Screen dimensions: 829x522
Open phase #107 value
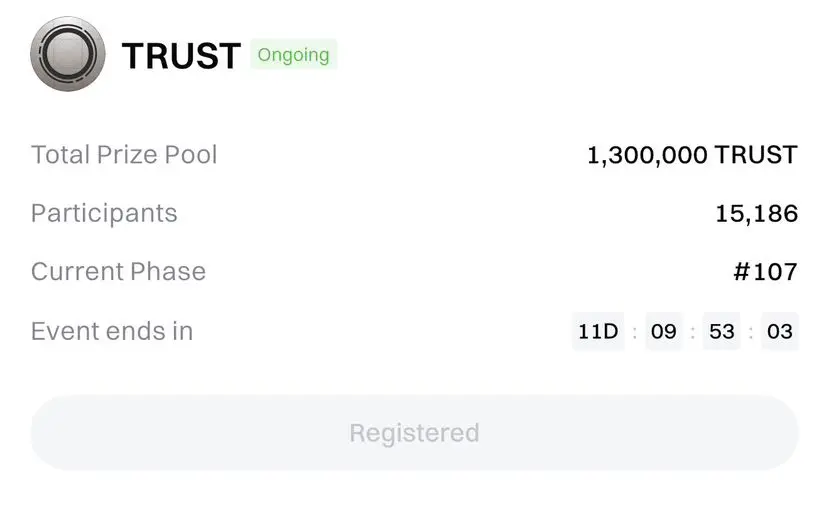(765, 272)
